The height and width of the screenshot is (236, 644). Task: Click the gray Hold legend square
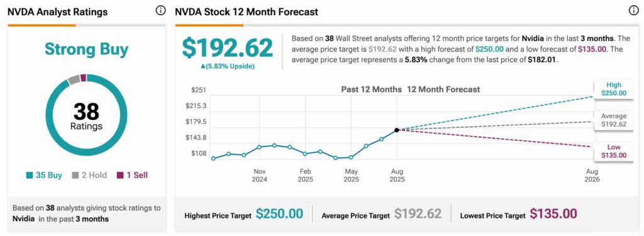[x=75, y=175]
